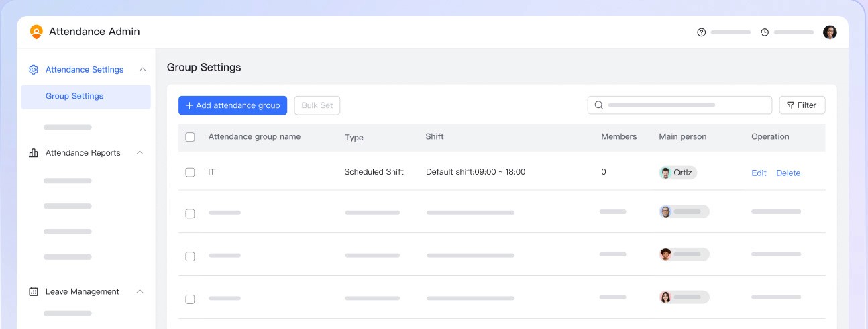This screenshot has height=329, width=868.
Task: Click into the group search field
Action: [680, 105]
